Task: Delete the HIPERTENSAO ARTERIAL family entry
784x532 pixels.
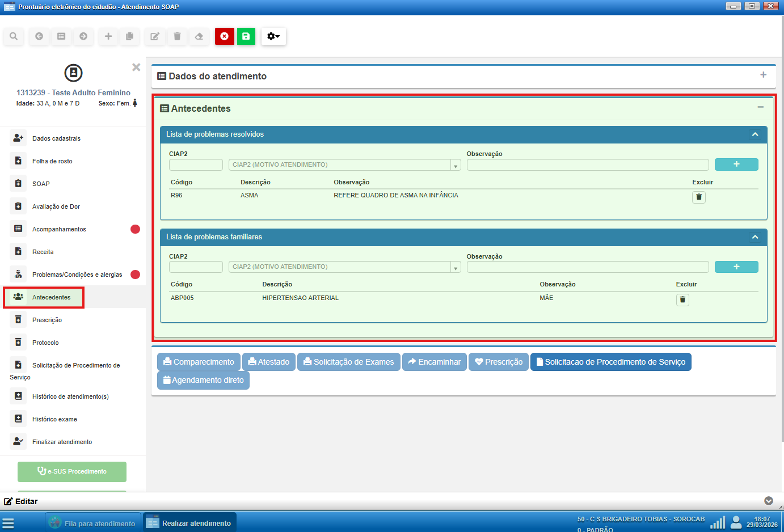Action: [x=682, y=300]
